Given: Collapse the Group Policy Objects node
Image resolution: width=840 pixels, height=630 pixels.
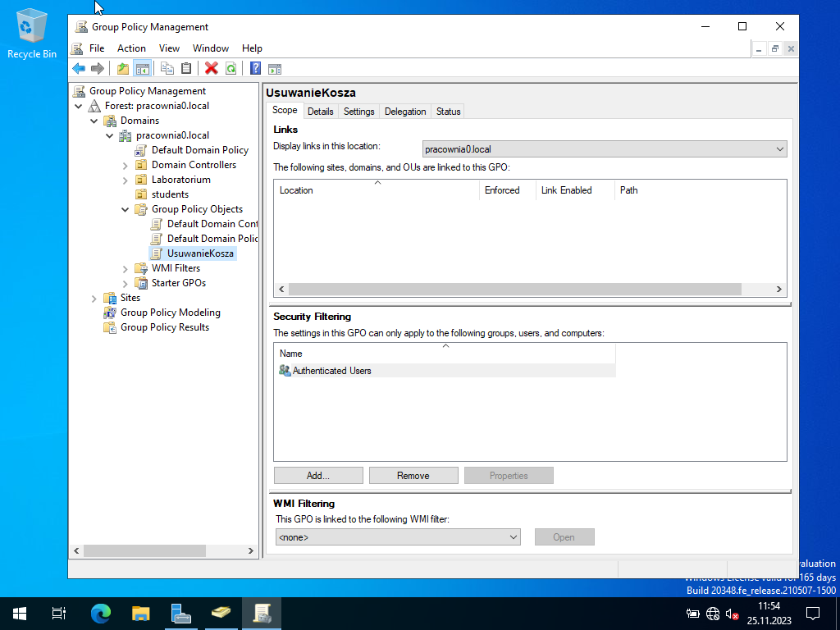Looking at the screenshot, I should click(x=126, y=209).
